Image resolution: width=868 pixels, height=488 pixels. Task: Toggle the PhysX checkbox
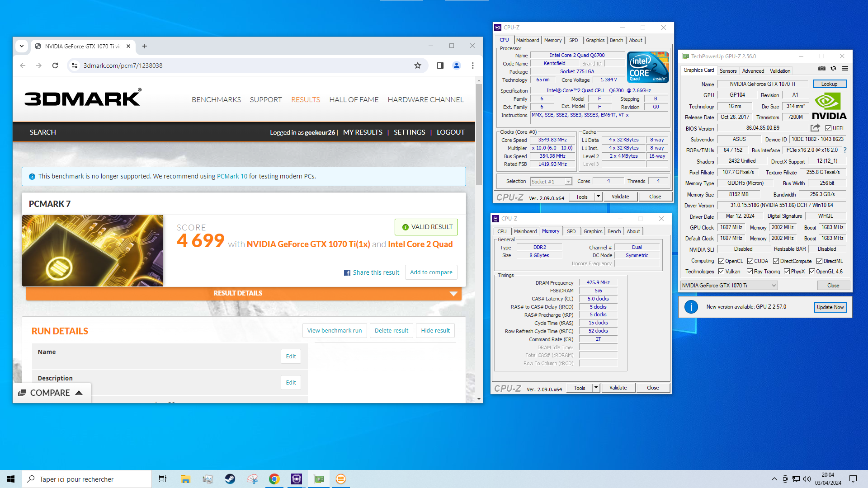(787, 272)
